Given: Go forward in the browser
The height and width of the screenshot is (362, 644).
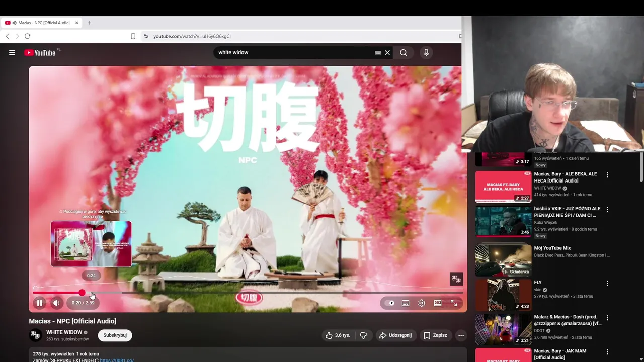Looking at the screenshot, I should point(17,36).
